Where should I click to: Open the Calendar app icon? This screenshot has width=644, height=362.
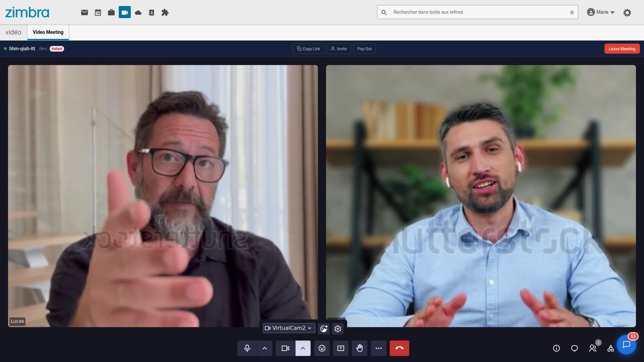click(98, 12)
